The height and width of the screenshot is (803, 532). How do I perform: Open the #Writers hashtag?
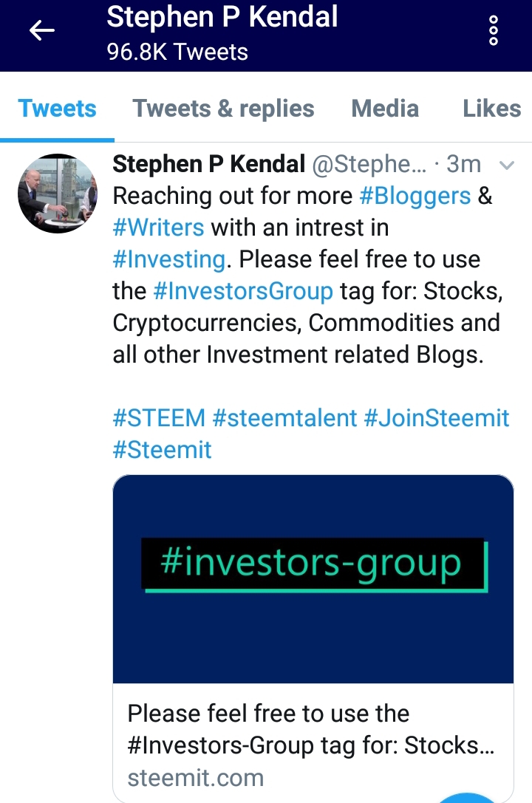click(158, 228)
